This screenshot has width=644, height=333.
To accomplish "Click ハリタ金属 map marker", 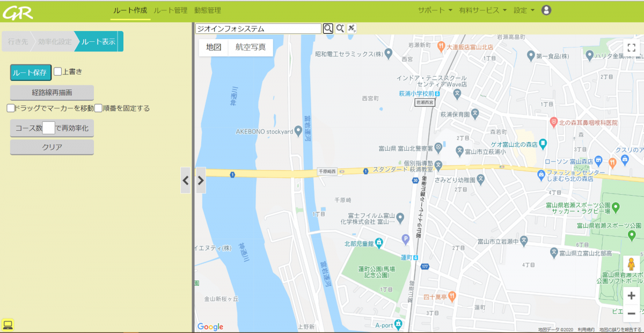I will [x=589, y=55].
